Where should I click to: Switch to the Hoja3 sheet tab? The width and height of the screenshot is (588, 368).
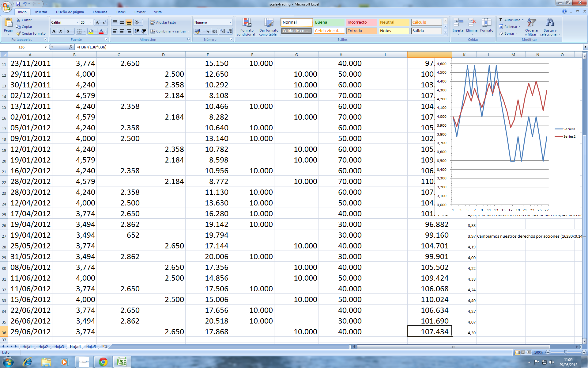pos(59,347)
